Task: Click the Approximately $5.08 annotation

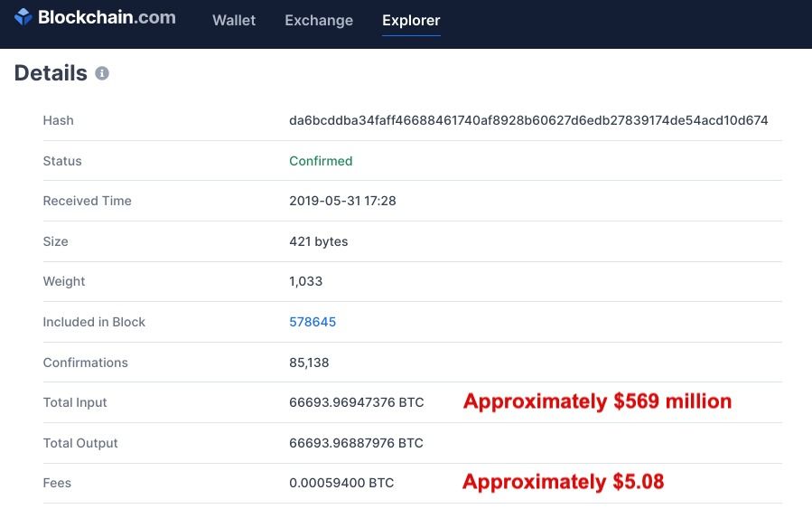Action: coord(563,482)
